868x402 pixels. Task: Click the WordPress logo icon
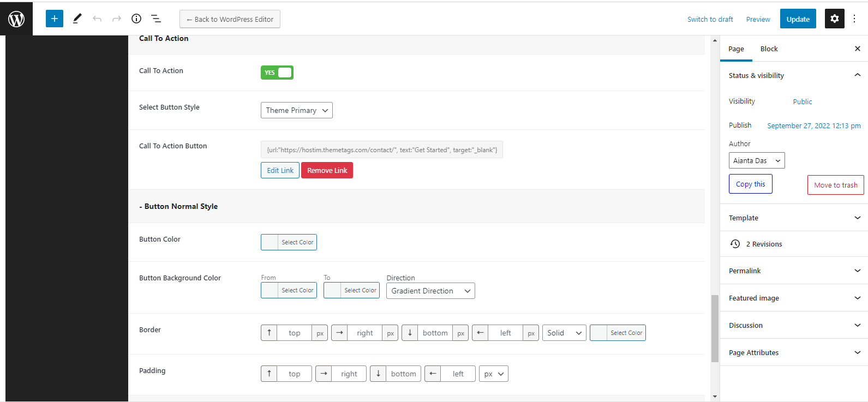pyautogui.click(x=16, y=19)
